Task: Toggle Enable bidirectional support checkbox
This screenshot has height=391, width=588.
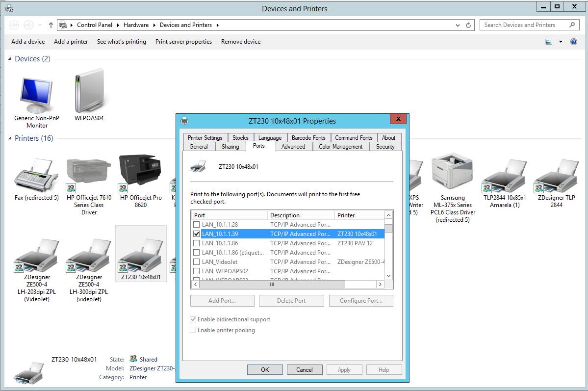Action: 193,319
